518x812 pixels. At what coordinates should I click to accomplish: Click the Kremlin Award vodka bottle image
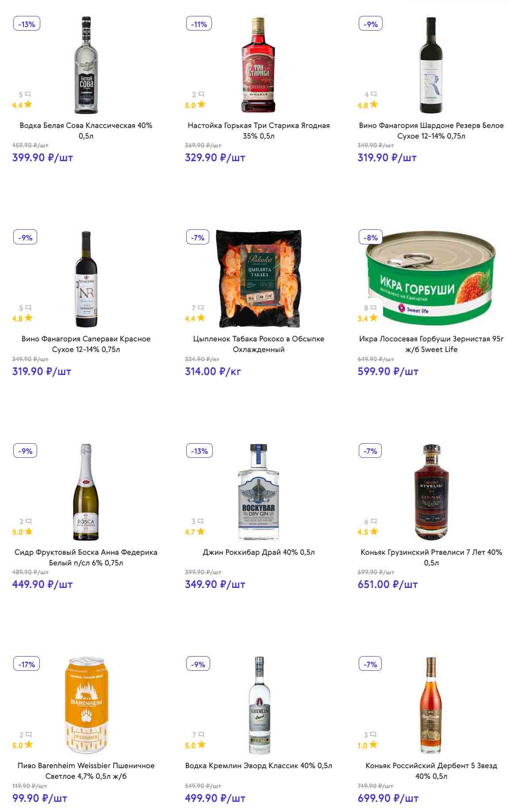[259, 705]
